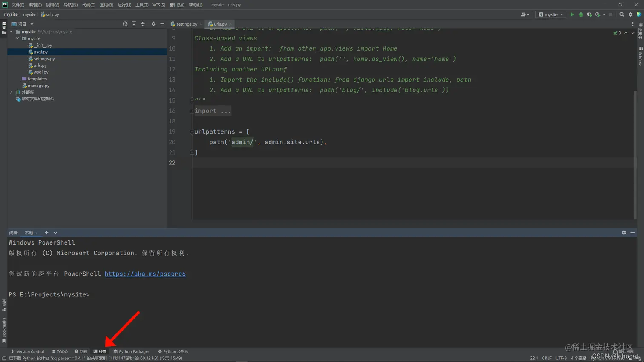Screen dimensions: 644x362
Task: Open the Structure side tool window
Action: 4,305
